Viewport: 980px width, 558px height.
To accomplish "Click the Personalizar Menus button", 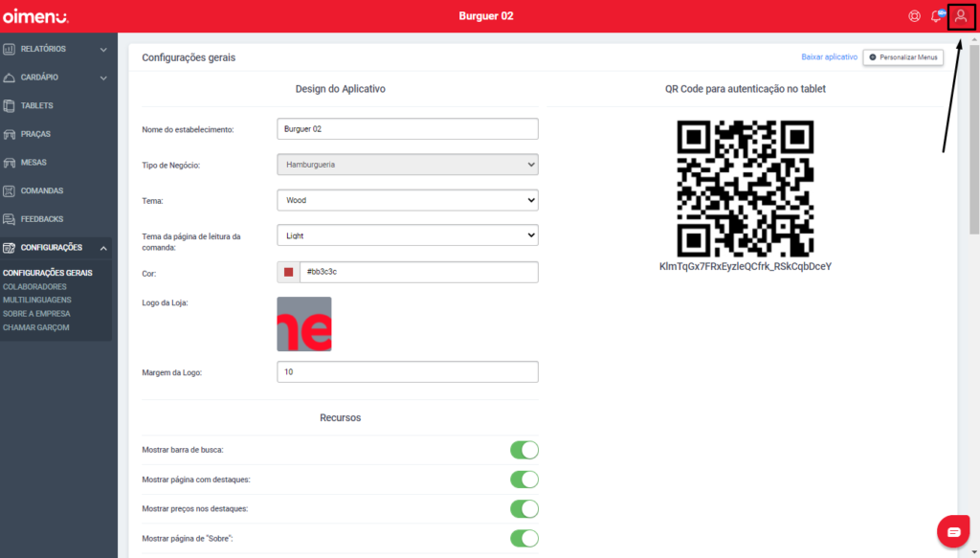I will click(903, 57).
